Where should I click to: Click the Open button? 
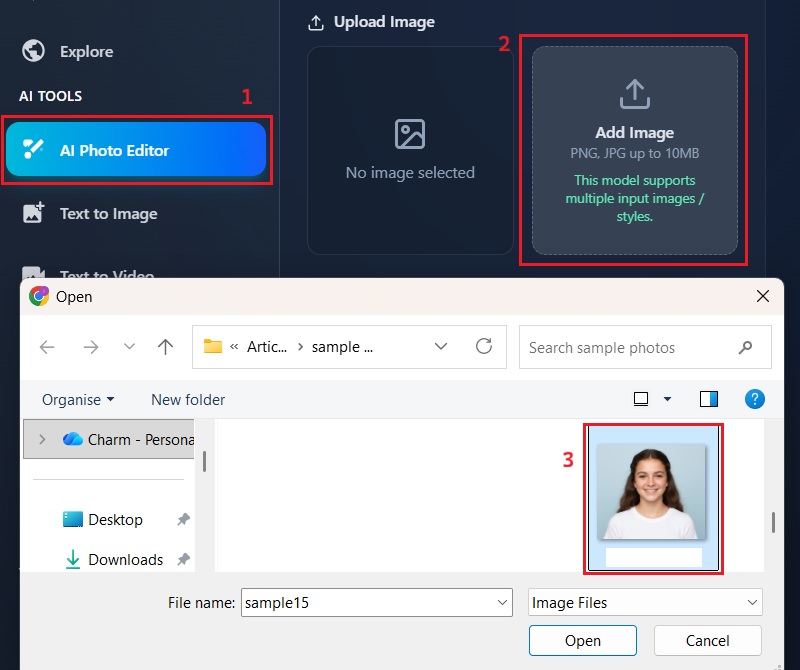point(583,640)
